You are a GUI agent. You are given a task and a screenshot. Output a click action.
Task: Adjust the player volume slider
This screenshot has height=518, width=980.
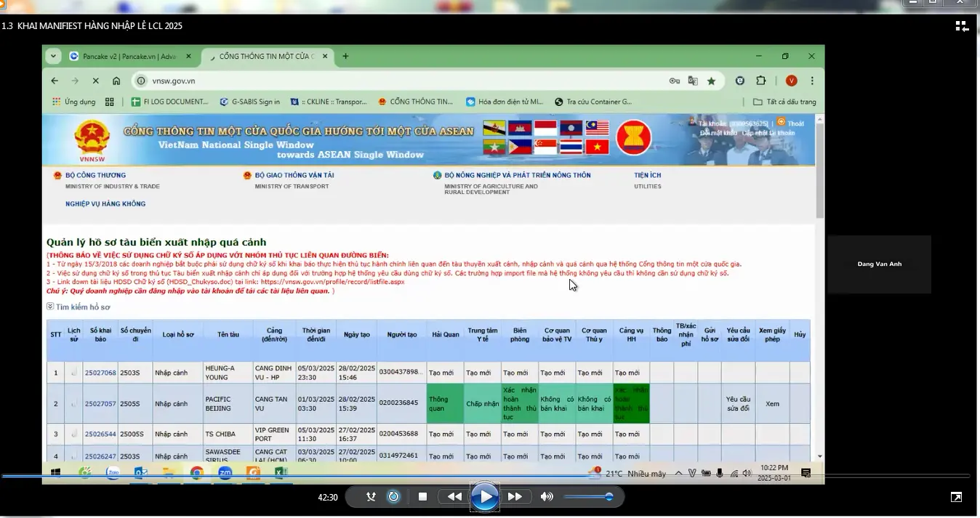coord(588,497)
